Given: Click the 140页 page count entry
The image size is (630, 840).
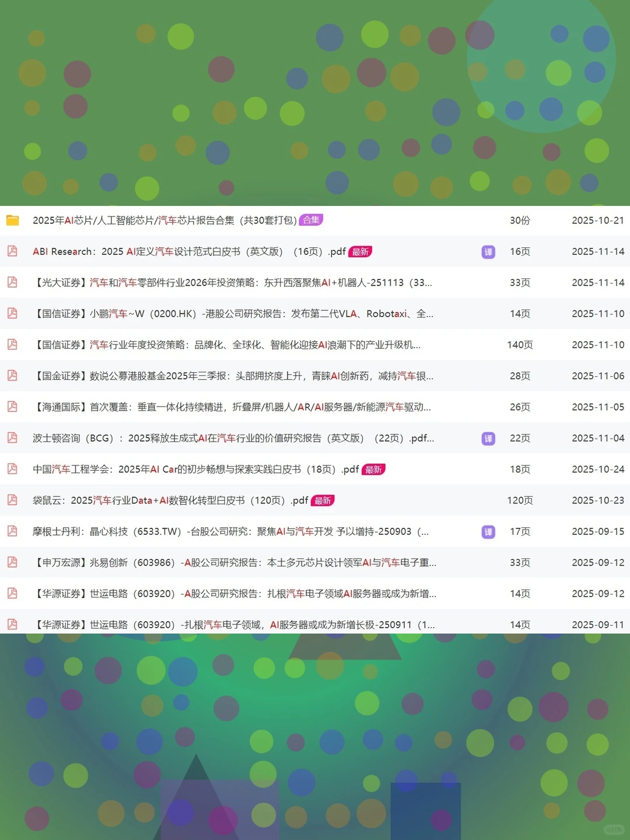Looking at the screenshot, I should pos(519,345).
